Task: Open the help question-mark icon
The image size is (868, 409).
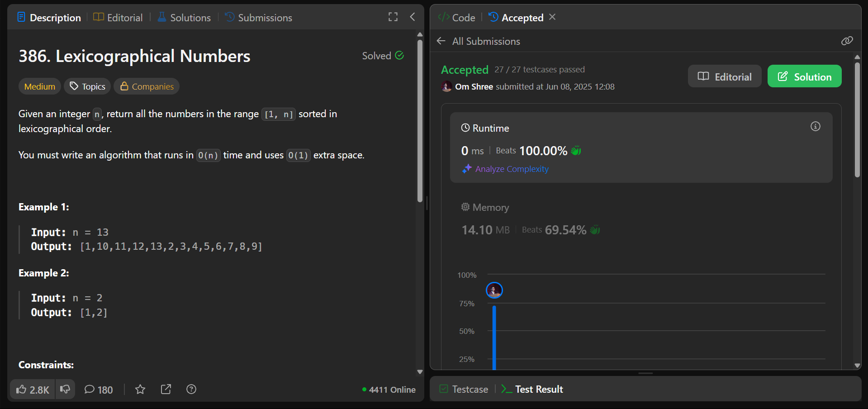Action: coord(191,390)
